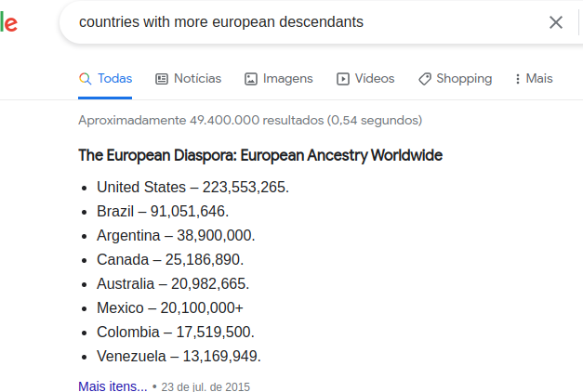Open the Mais itens... link
This screenshot has height=392, width=583.
pos(113,386)
